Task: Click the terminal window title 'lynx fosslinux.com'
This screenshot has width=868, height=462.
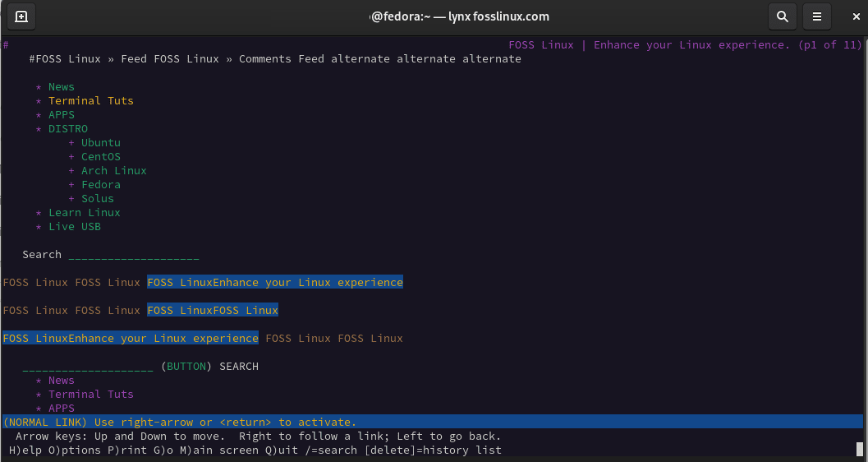Action: point(498,16)
